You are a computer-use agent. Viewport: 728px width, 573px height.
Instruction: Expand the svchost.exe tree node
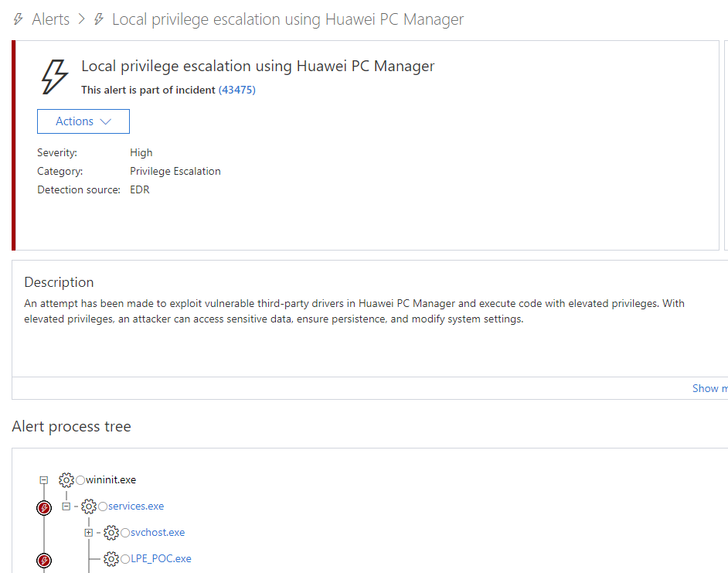(x=88, y=532)
